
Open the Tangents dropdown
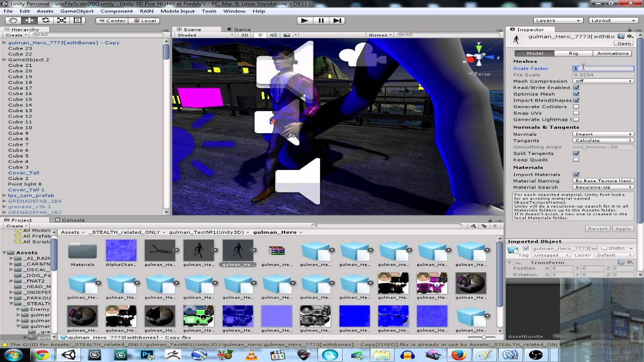coord(603,141)
